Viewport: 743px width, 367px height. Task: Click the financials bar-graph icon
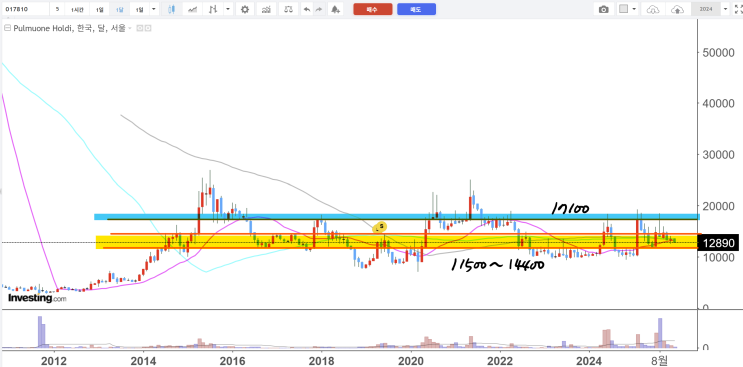point(267,9)
